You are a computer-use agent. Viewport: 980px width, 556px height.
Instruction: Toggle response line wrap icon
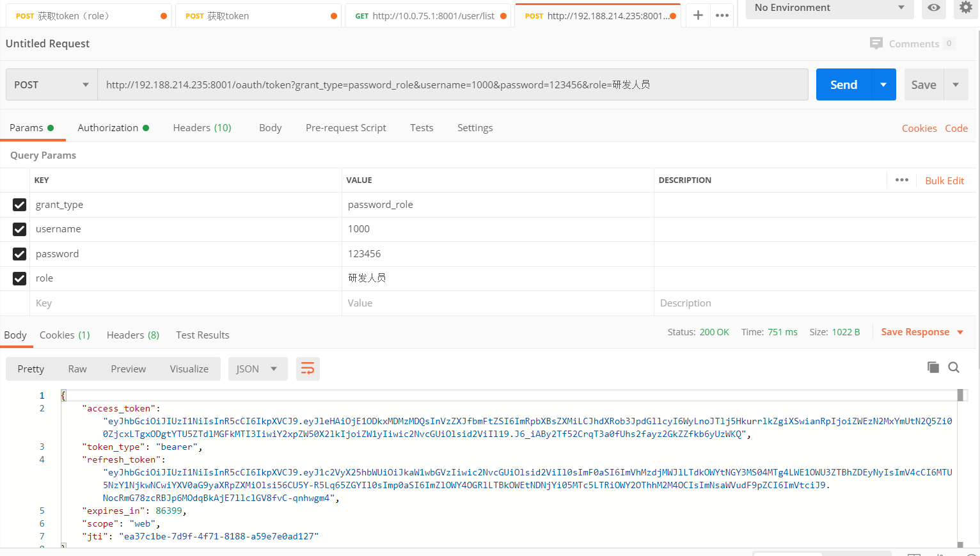click(308, 369)
